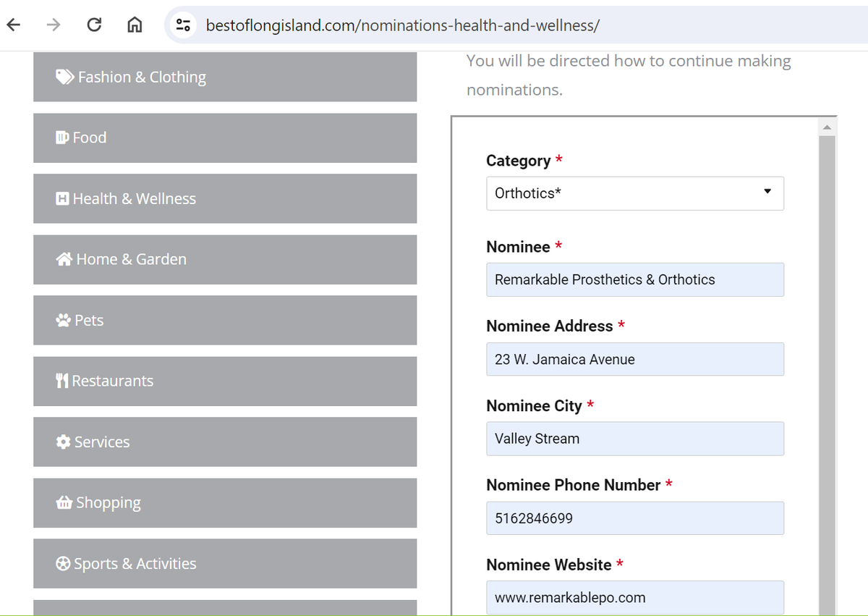
Task: Click the soccer ball icon beside Sports & Activities
Action: point(64,563)
